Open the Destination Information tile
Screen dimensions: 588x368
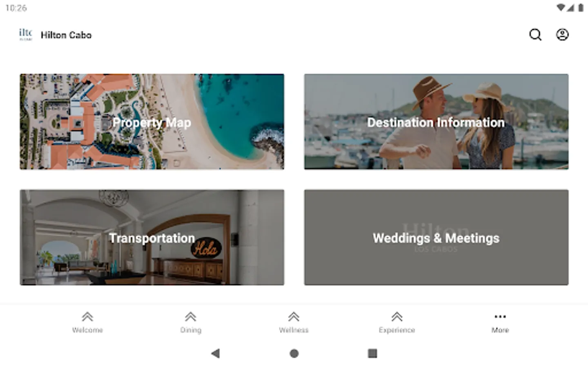pos(436,122)
